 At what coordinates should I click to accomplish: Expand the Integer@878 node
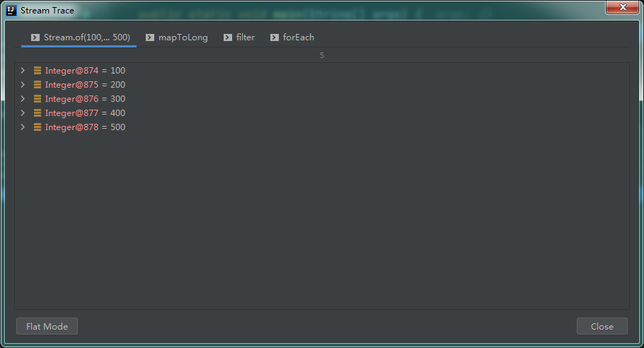point(23,127)
